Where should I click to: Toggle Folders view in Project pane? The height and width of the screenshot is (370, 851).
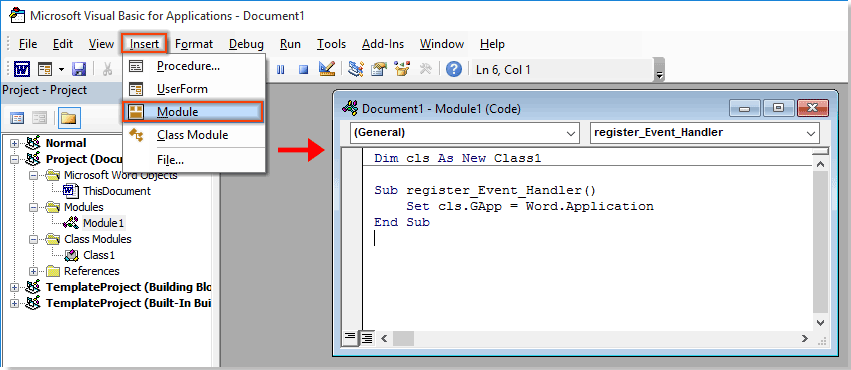coord(70,118)
